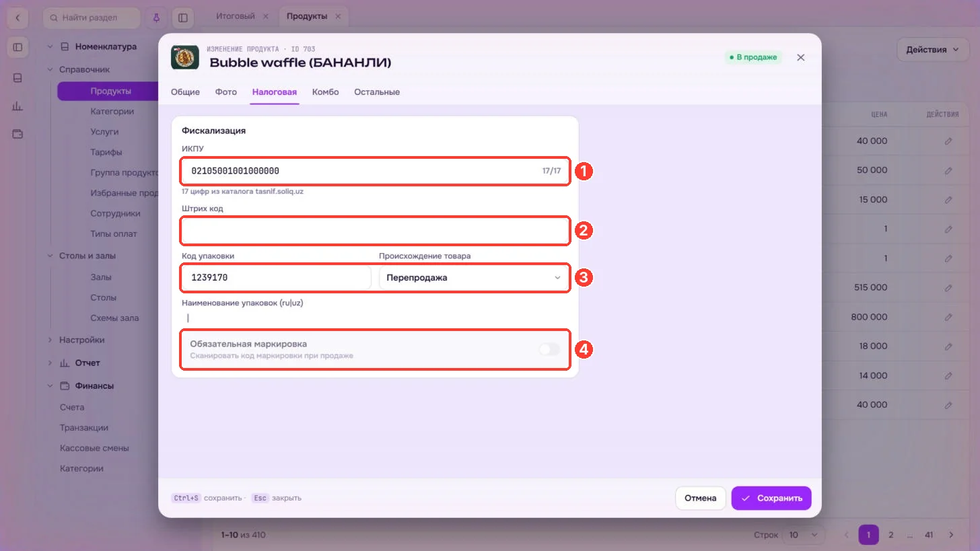Go to the next page with the right arrow
The height and width of the screenshot is (551, 980).
[x=951, y=535]
